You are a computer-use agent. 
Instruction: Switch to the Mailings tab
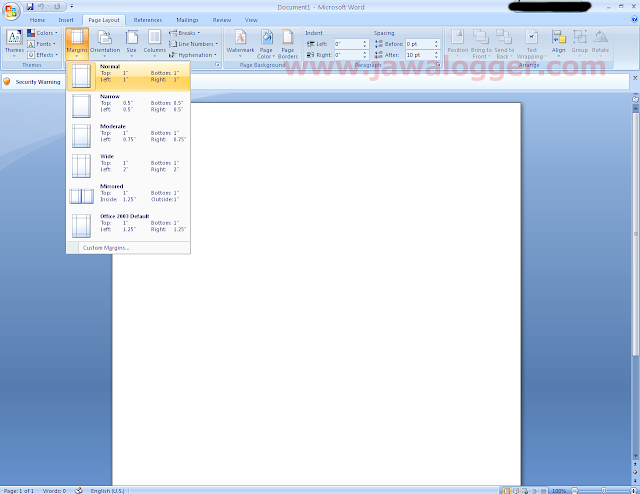pos(187,20)
